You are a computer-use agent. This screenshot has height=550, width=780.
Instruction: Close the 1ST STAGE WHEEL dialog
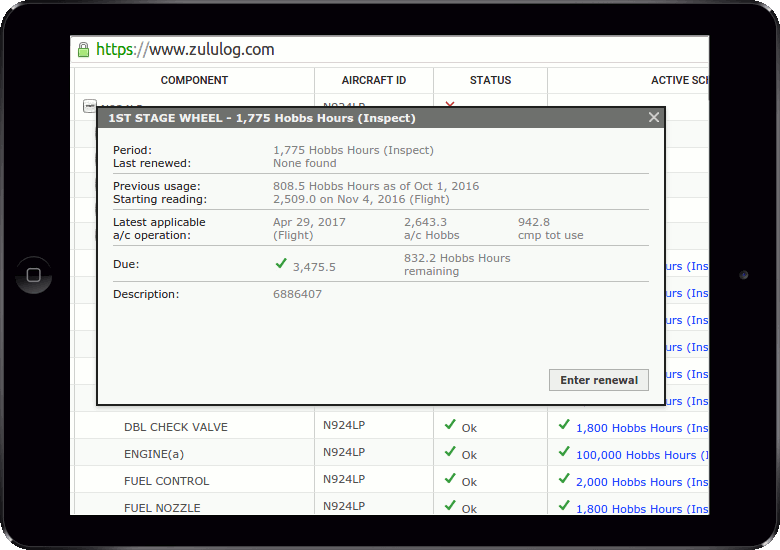(654, 118)
